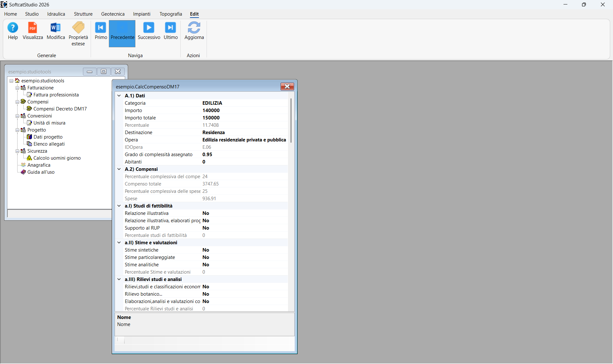Select Compensi node in tree
This screenshot has height=364, width=613.
(x=38, y=102)
